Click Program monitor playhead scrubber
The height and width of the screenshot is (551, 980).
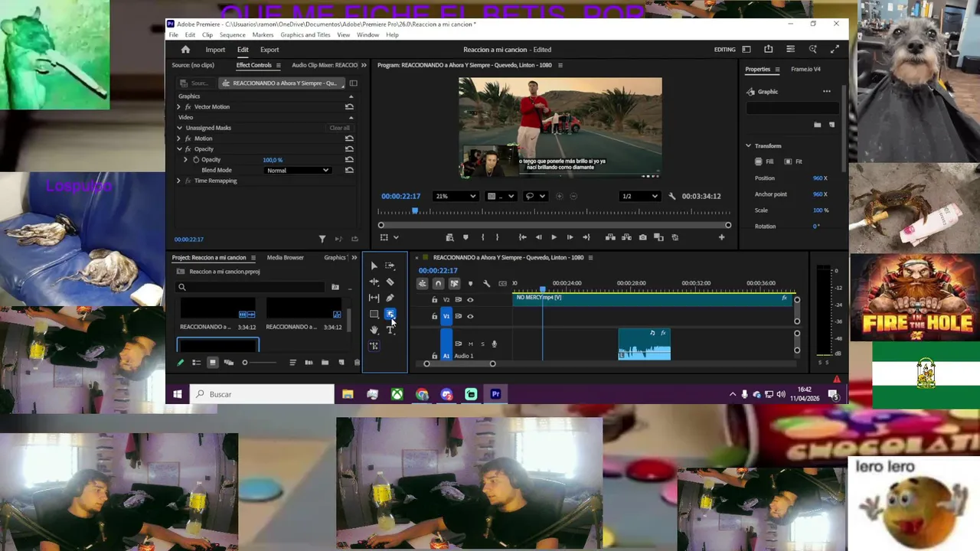click(x=416, y=211)
